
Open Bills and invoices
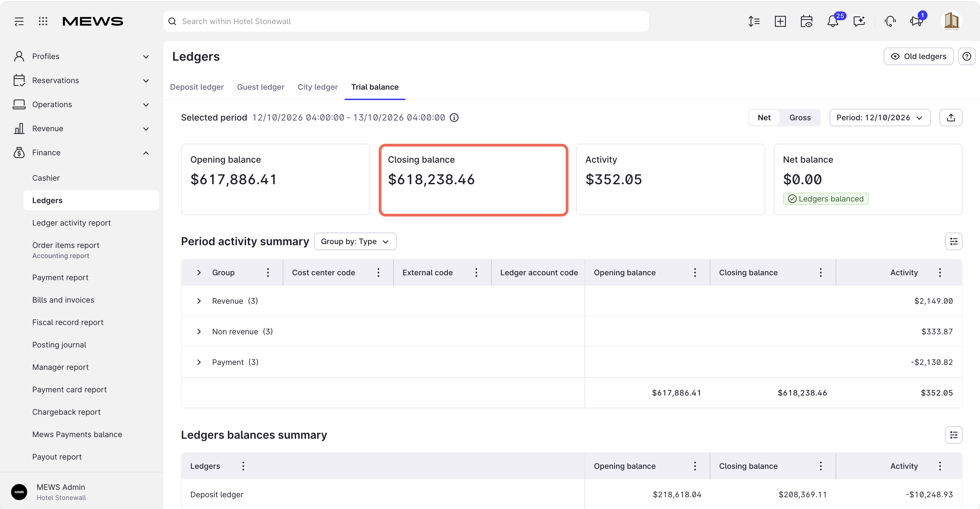pos(63,300)
